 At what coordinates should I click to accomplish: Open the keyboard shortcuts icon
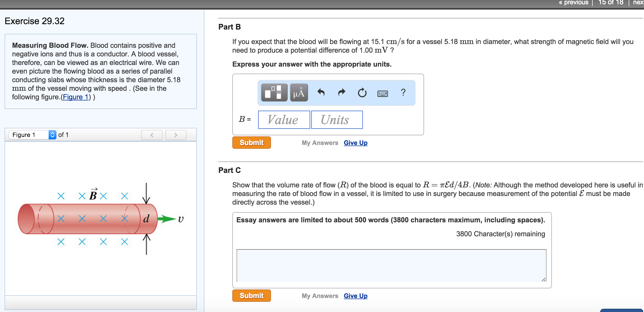(x=382, y=93)
